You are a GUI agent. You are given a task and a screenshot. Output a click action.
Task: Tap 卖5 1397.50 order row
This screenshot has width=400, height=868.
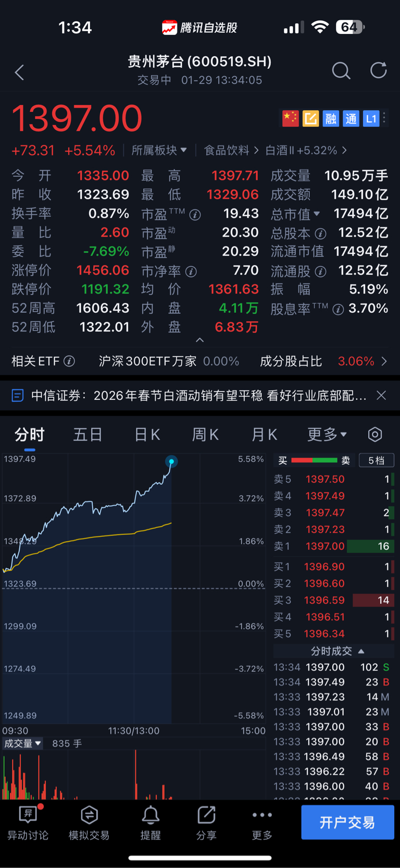pos(334,479)
